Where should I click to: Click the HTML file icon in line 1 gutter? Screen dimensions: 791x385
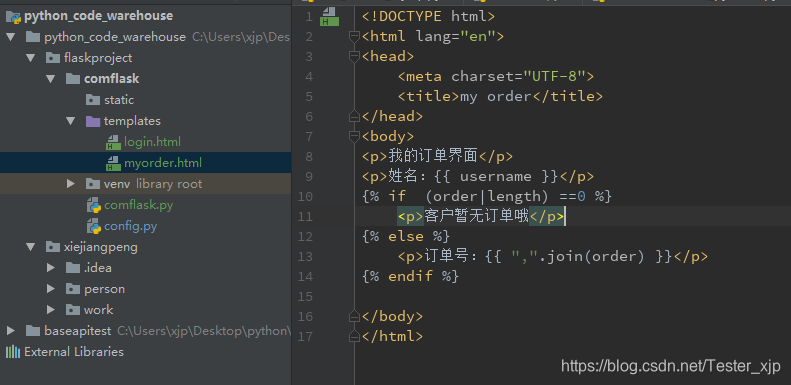point(329,17)
